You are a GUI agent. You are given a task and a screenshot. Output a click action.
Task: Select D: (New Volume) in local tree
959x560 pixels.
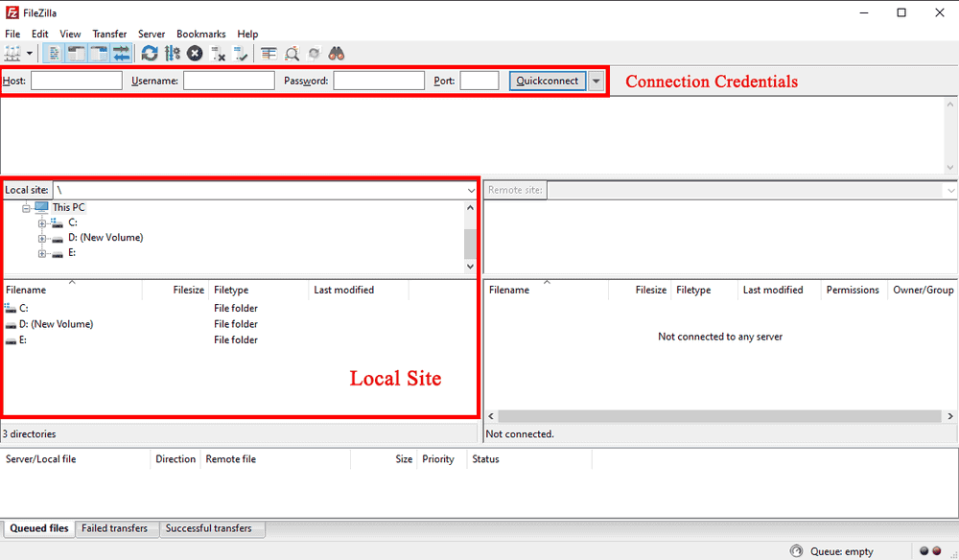click(x=105, y=237)
